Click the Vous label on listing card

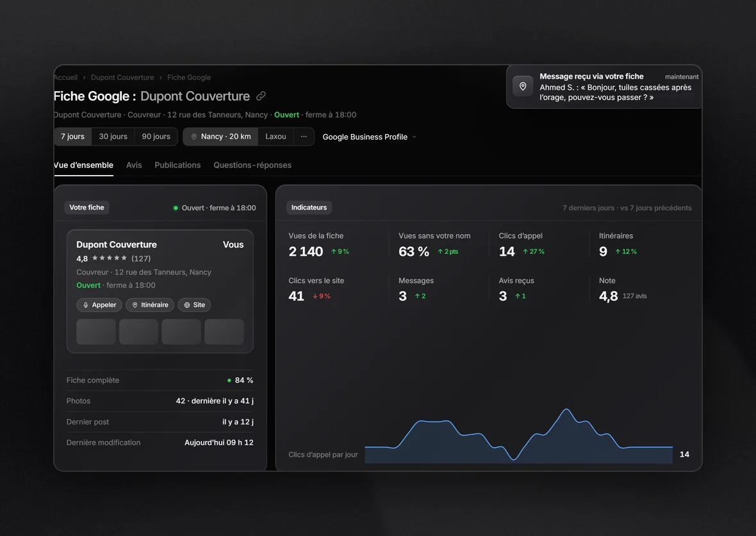coord(233,245)
